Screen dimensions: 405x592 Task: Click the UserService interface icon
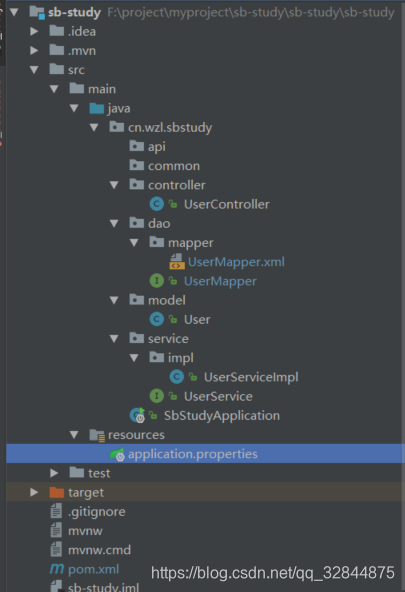pyautogui.click(x=157, y=396)
